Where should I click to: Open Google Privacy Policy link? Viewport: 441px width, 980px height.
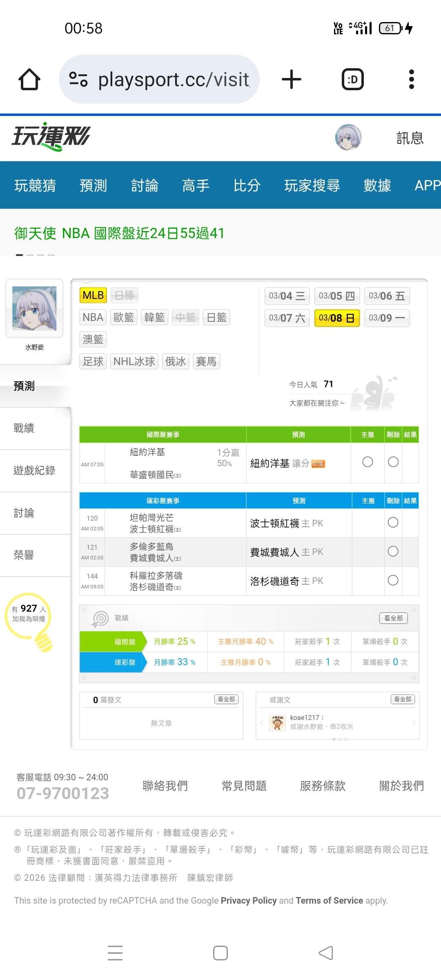click(x=249, y=901)
